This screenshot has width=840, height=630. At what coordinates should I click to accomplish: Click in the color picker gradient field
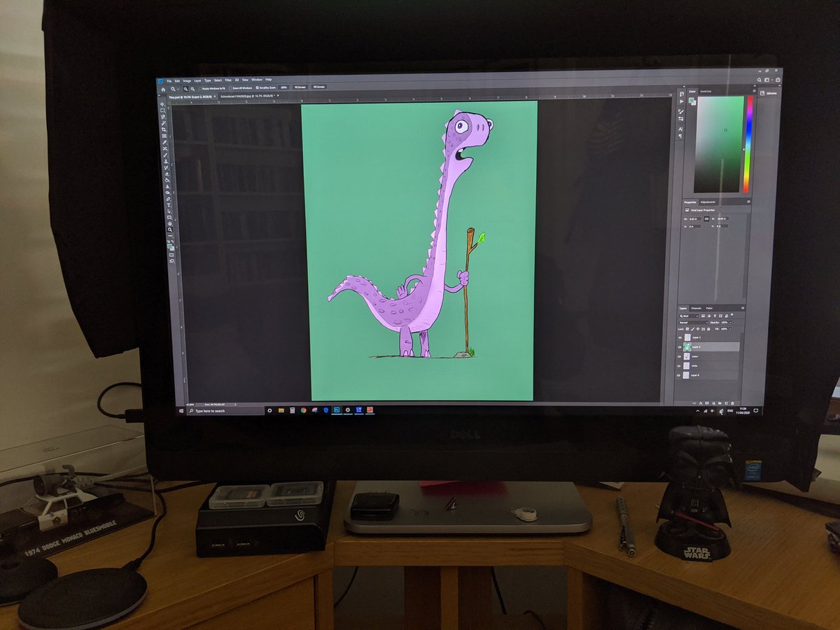(719, 144)
